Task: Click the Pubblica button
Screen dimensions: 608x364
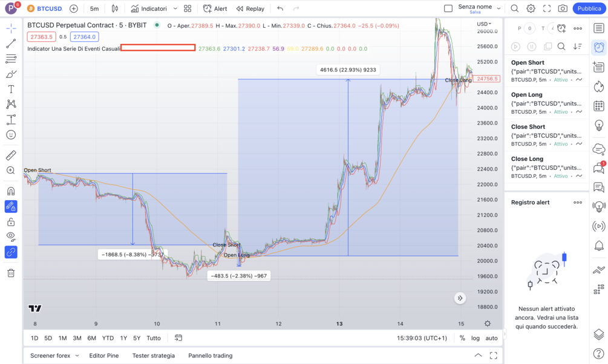Action: 589,8
